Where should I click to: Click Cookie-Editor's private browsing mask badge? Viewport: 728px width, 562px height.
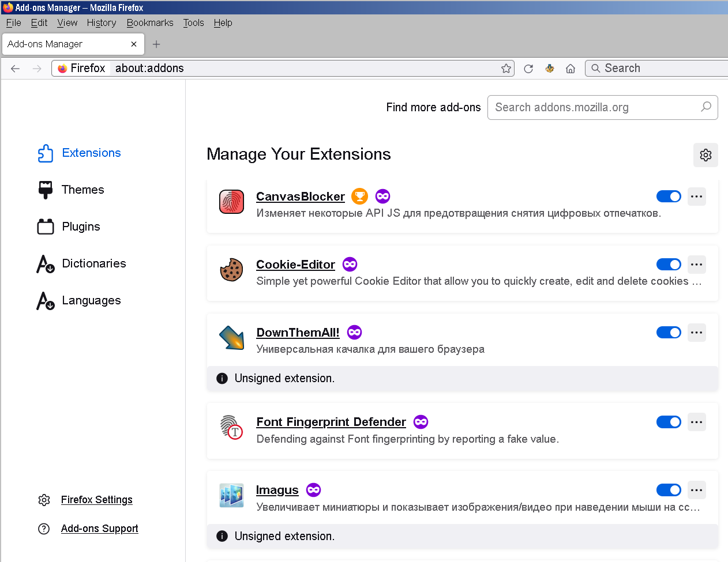click(350, 265)
